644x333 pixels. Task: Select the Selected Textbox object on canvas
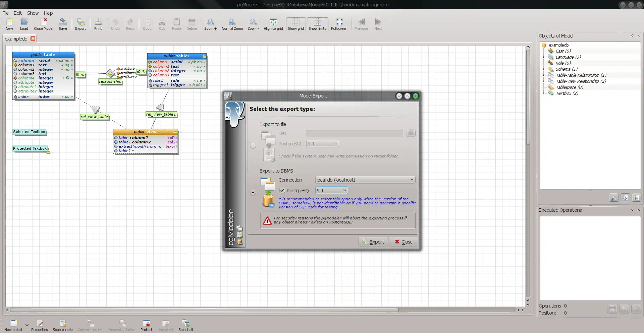pos(29,132)
